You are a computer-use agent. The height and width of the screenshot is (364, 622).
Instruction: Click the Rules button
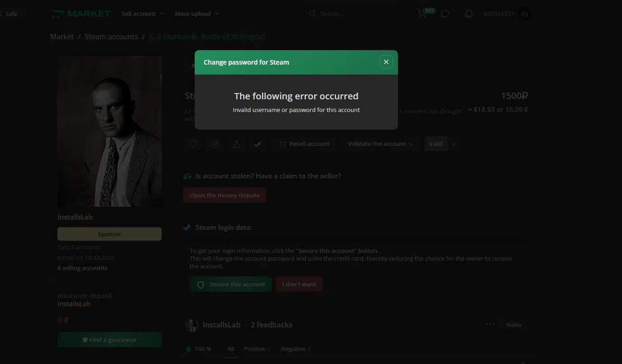514,325
